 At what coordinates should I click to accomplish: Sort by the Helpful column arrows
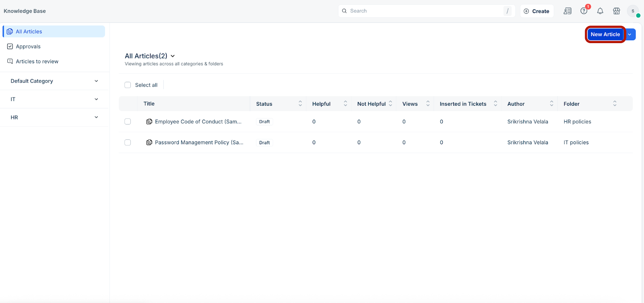pos(345,104)
